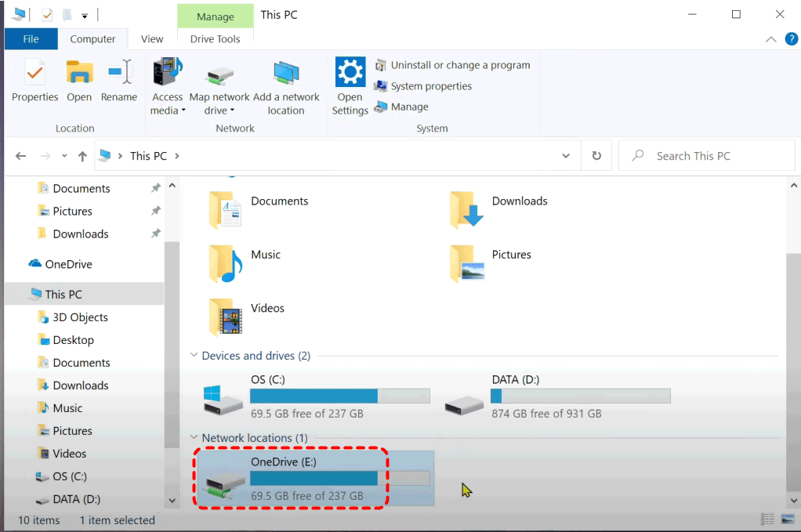The image size is (801, 532).
Task: Select the Music folder icon
Action: pos(225,263)
